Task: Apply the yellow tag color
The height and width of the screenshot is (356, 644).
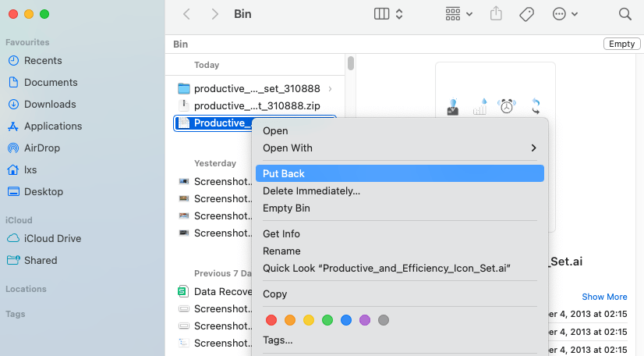Action: 309,320
